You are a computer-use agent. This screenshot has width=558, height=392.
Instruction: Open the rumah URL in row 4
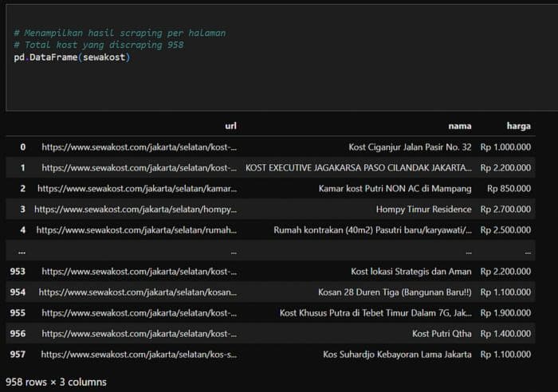[x=136, y=230]
